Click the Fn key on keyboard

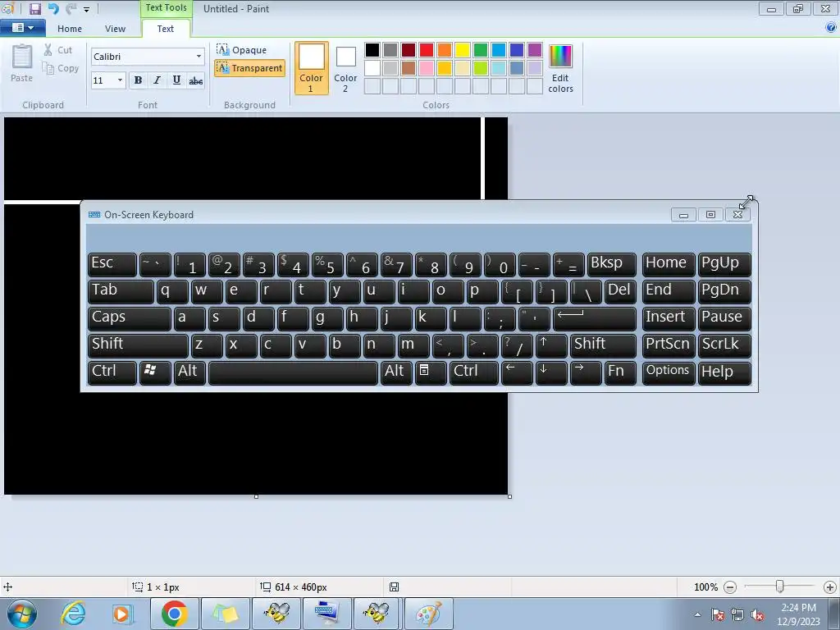tap(620, 372)
